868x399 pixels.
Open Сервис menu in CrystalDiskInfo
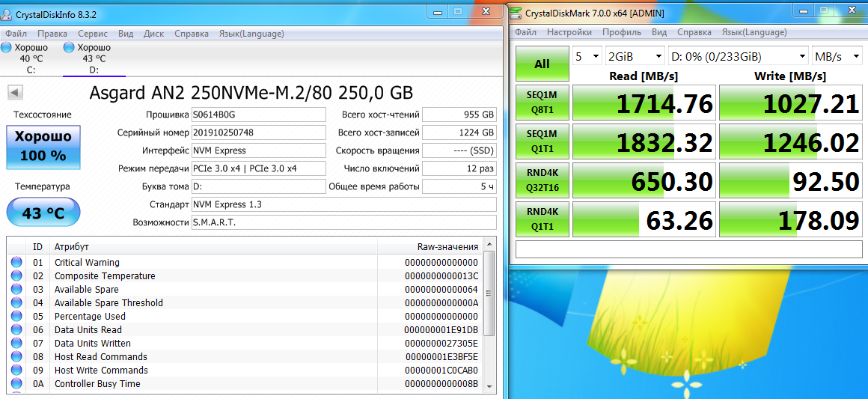(93, 33)
